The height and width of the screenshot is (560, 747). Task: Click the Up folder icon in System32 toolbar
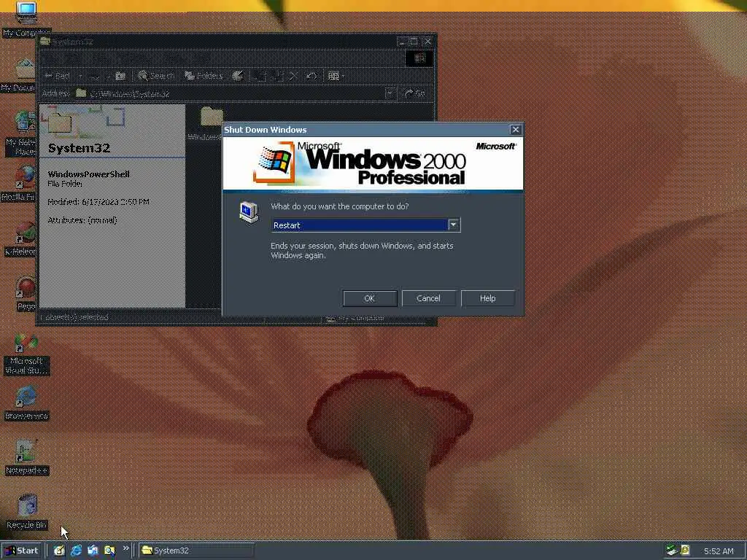tap(120, 76)
